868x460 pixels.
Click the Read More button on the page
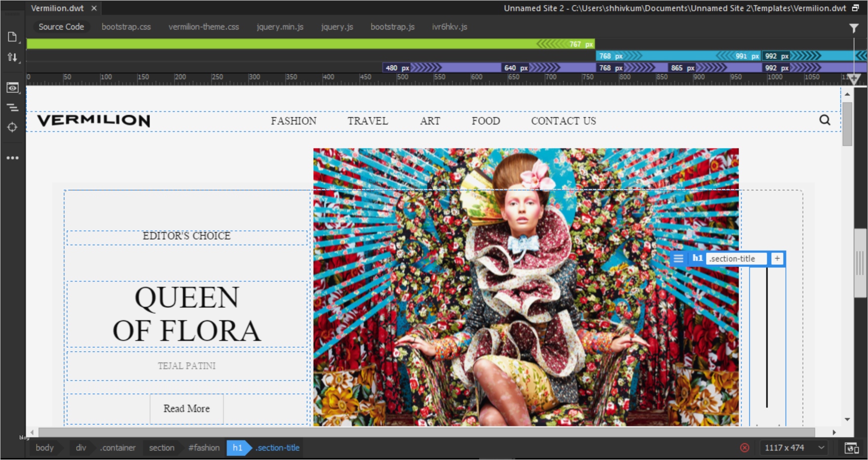coord(186,409)
